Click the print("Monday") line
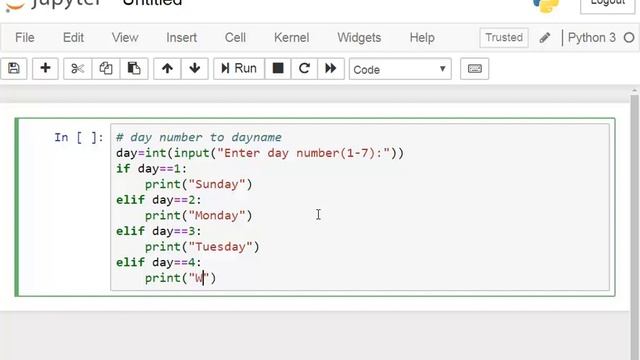The image size is (640, 360). (x=199, y=215)
